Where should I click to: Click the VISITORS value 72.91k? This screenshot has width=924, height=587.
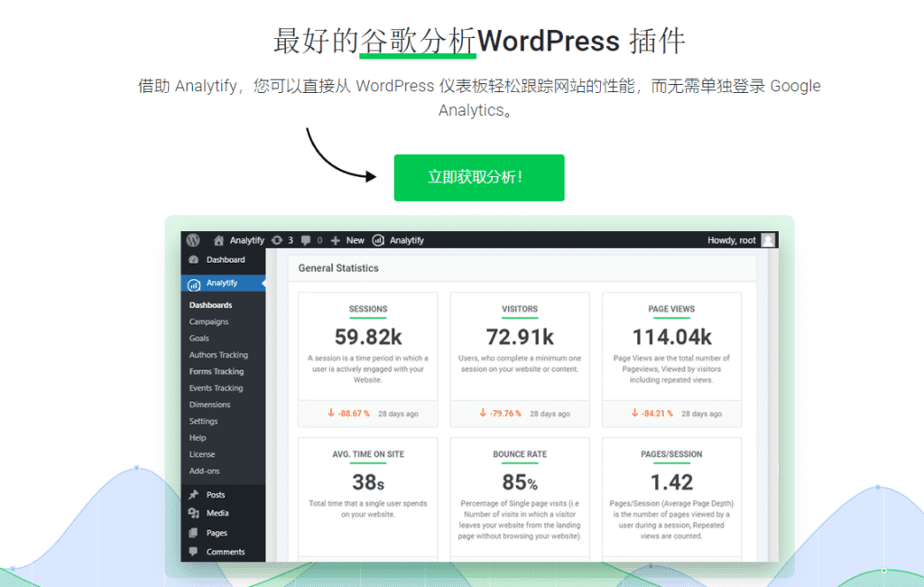520,337
